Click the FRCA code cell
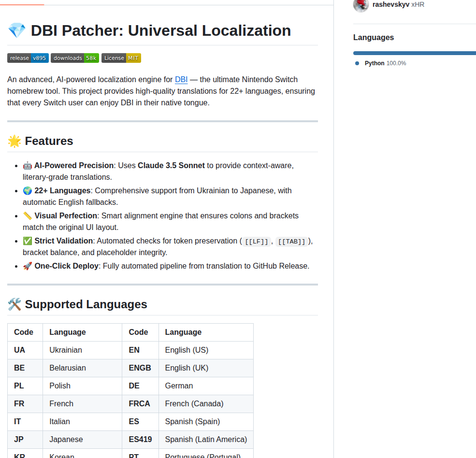 coord(140,404)
